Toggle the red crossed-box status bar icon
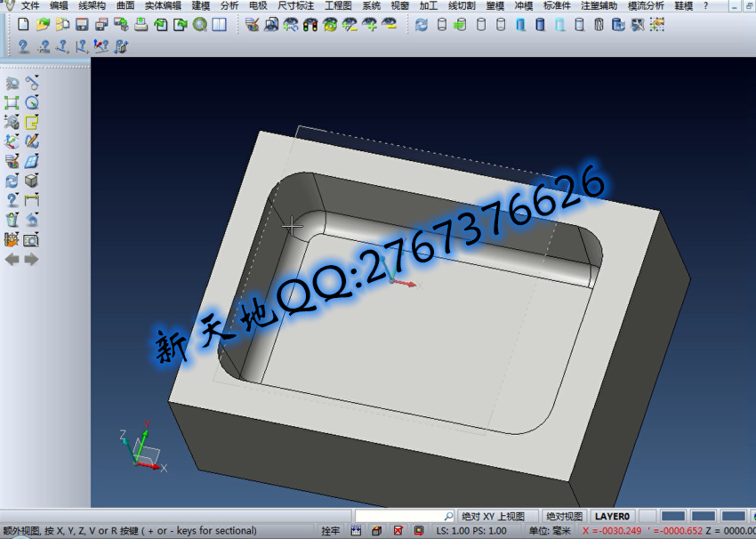The image size is (756, 539). [398, 531]
